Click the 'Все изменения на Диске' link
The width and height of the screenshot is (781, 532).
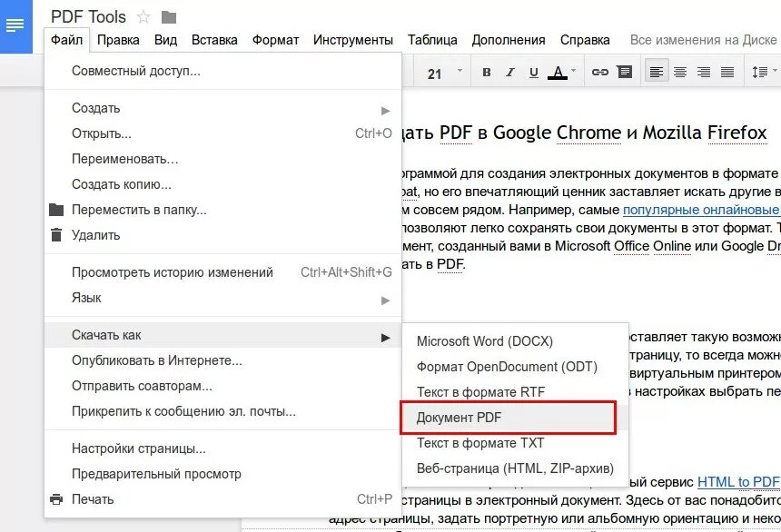coord(704,40)
